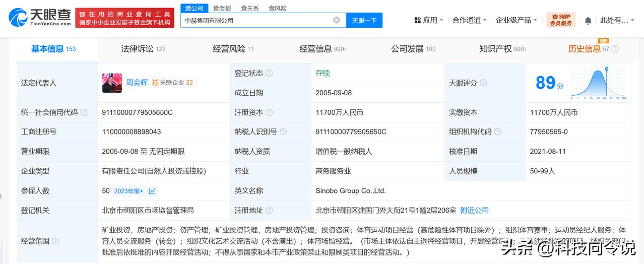The width and height of the screenshot is (644, 264).
Task: Click organization code 77950565-0
Action: [549, 131]
